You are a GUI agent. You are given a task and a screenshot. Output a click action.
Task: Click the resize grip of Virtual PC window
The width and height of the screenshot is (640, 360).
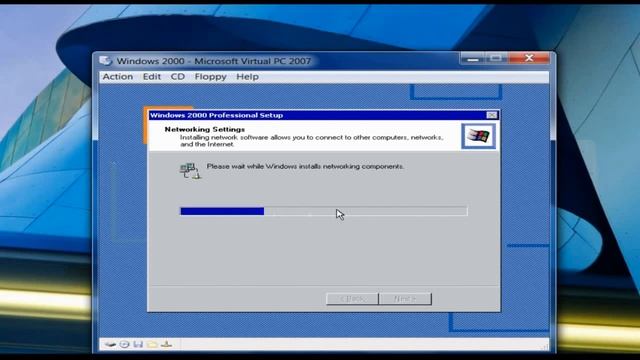545,347
